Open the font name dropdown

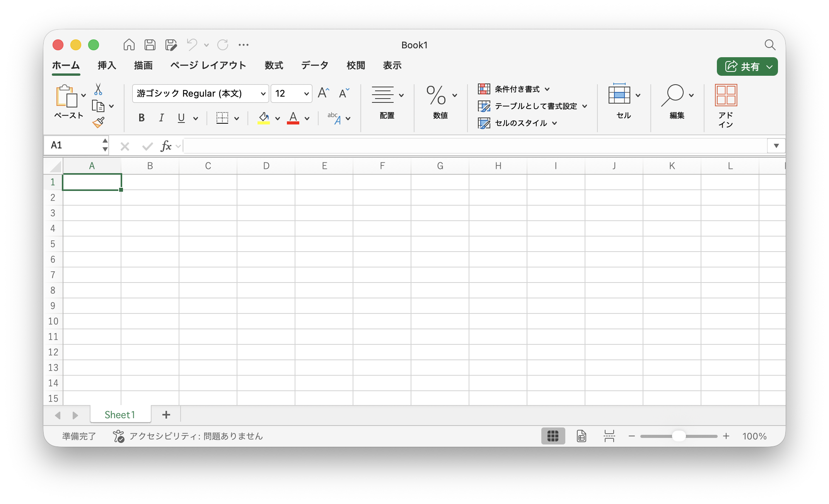[x=263, y=94]
